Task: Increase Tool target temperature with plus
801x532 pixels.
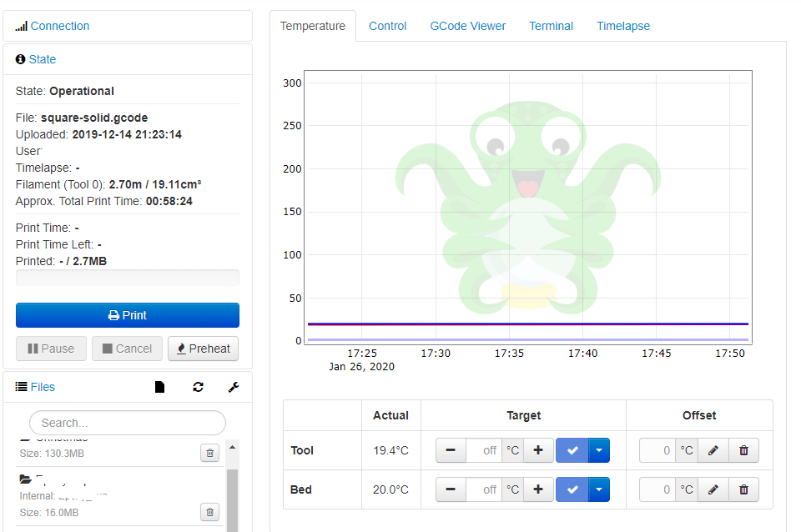Action: pyautogui.click(x=538, y=450)
